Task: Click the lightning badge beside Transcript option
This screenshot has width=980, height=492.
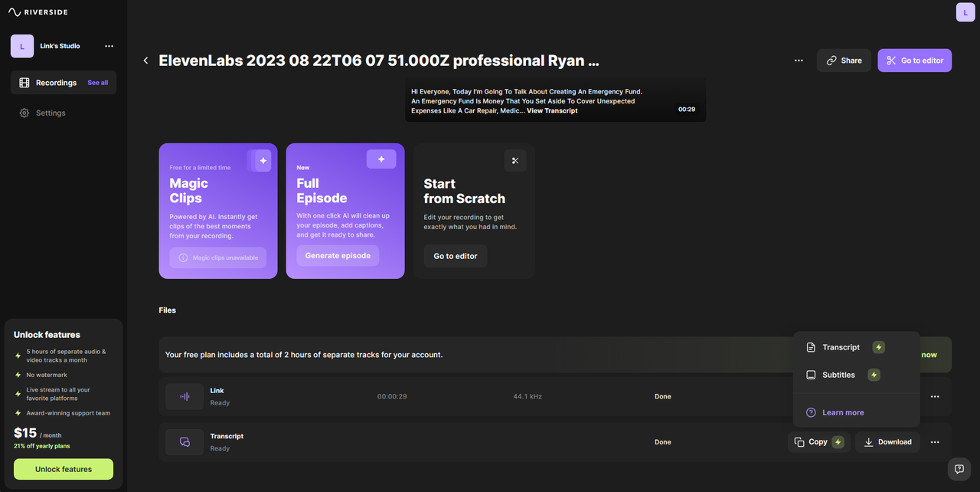Action: [879, 347]
